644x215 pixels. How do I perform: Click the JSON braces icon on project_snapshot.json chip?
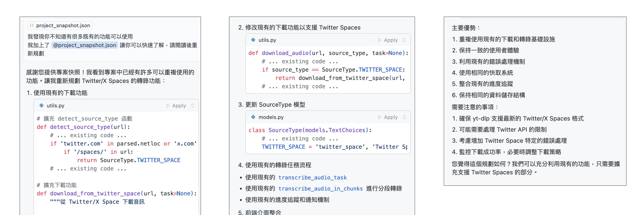[x=32, y=25]
